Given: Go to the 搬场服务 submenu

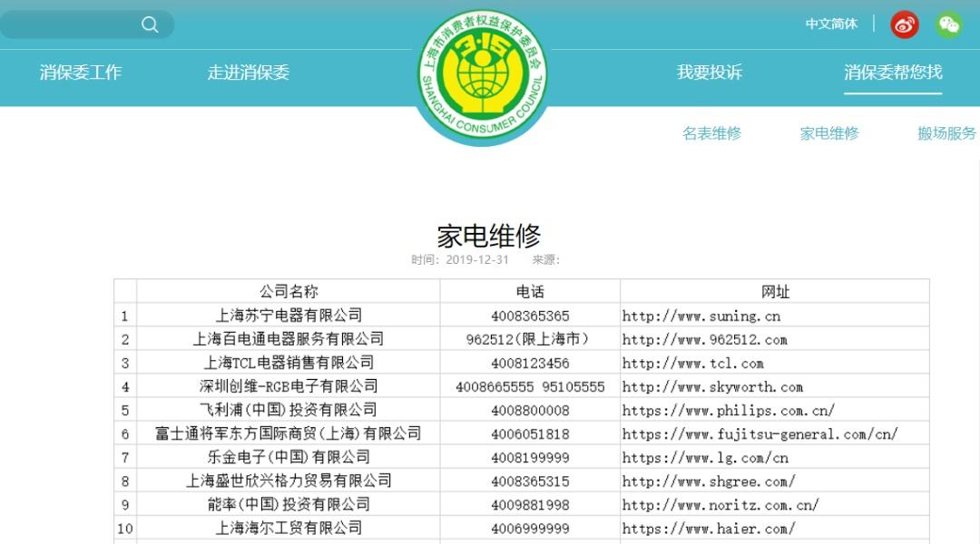Looking at the screenshot, I should point(946,133).
